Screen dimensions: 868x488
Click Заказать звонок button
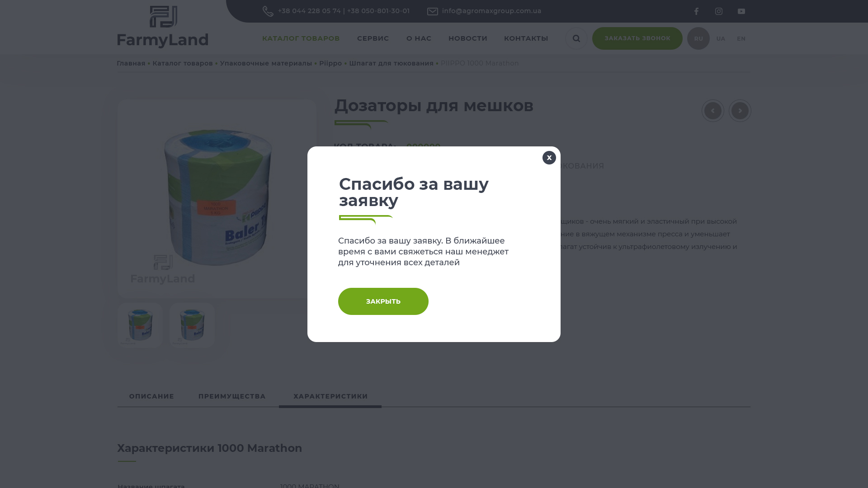pyautogui.click(x=637, y=38)
